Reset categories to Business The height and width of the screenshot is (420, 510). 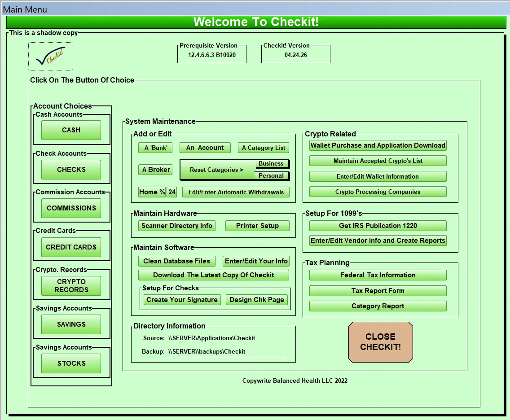point(271,164)
